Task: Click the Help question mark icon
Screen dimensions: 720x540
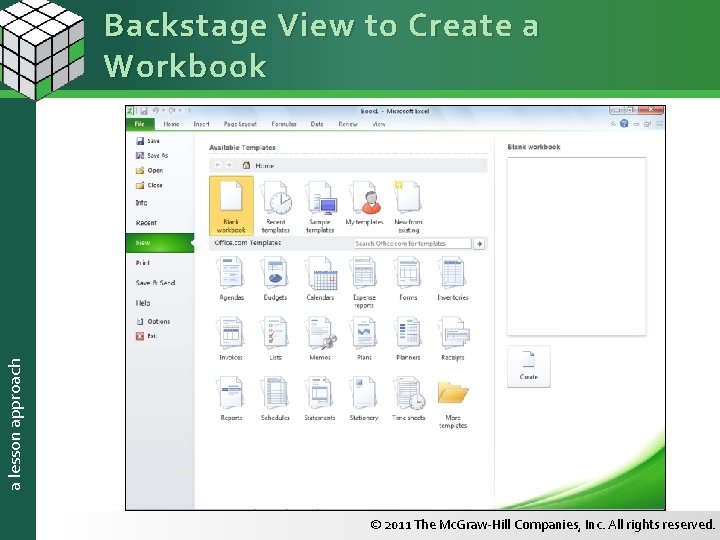Action: 624,124
